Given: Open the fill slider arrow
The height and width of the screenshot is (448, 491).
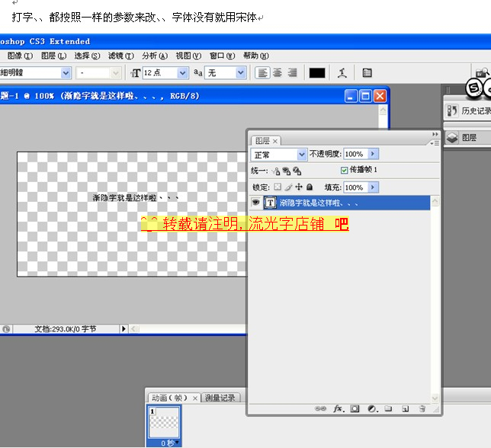Looking at the screenshot, I should 373,187.
